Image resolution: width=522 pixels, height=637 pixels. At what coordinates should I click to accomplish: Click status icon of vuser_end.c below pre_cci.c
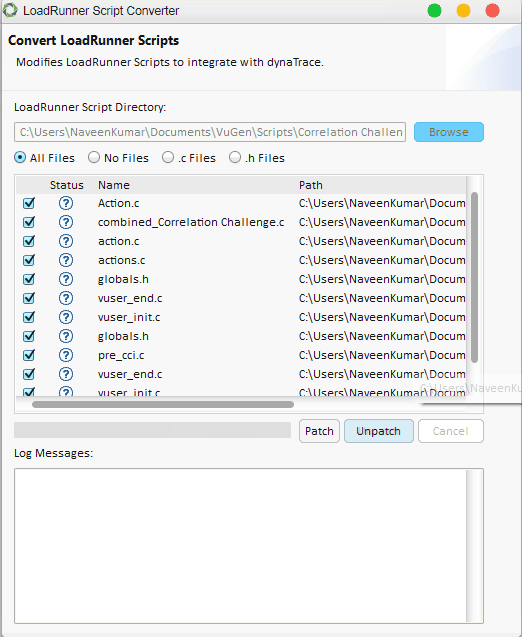[x=66, y=374]
